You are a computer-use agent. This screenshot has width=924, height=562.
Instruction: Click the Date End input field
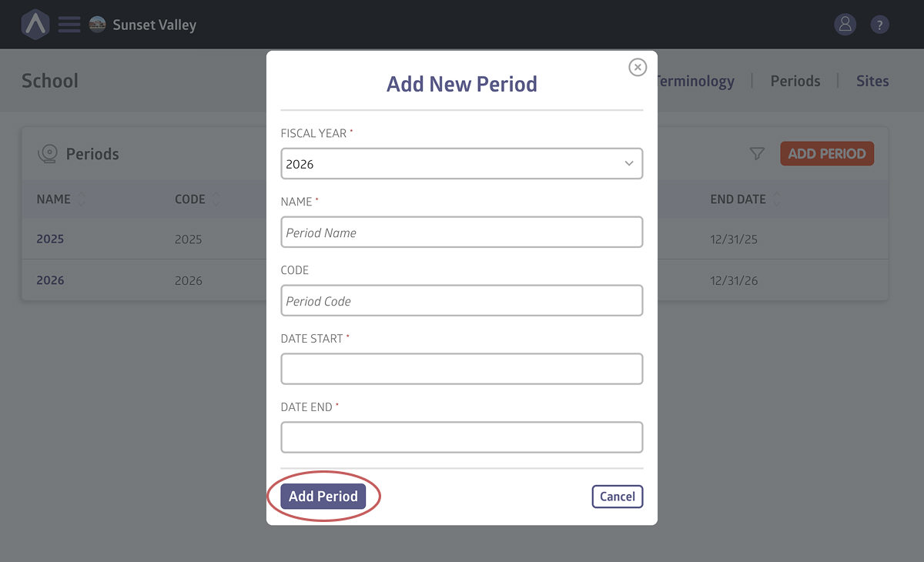coord(462,438)
